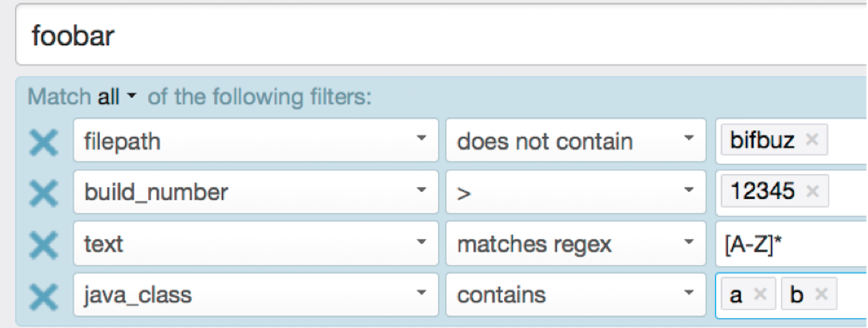This screenshot has height=328, width=868.
Task: Remove the 'a' tag
Action: (759, 294)
